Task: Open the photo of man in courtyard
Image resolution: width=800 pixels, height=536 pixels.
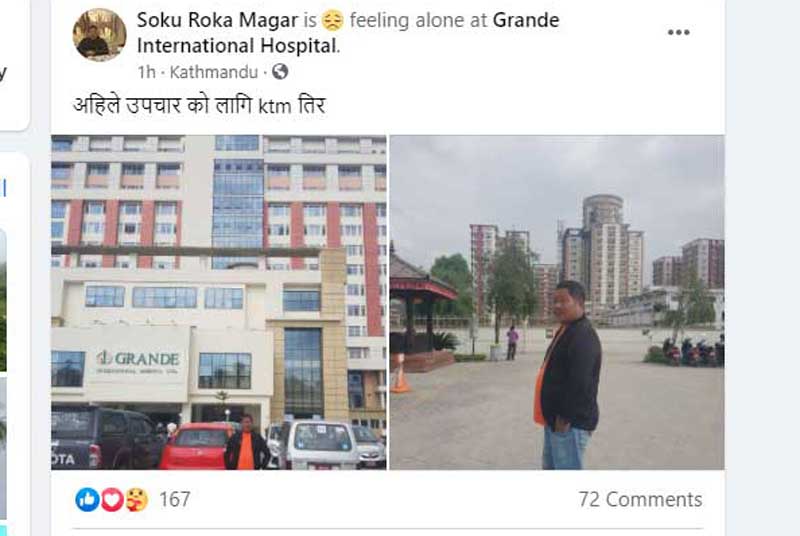Action: click(x=557, y=302)
